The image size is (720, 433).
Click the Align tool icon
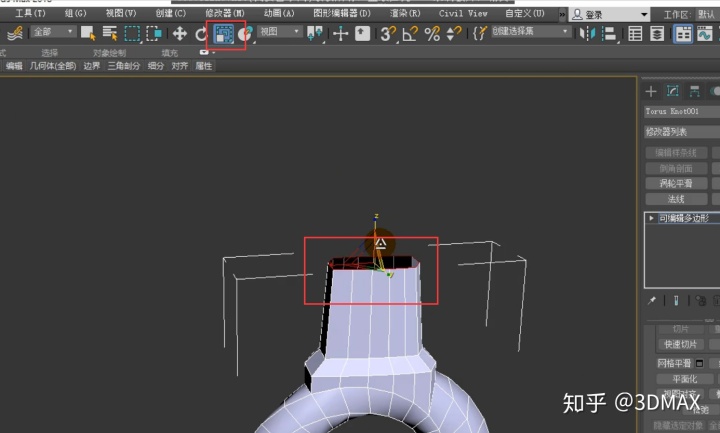coord(609,34)
